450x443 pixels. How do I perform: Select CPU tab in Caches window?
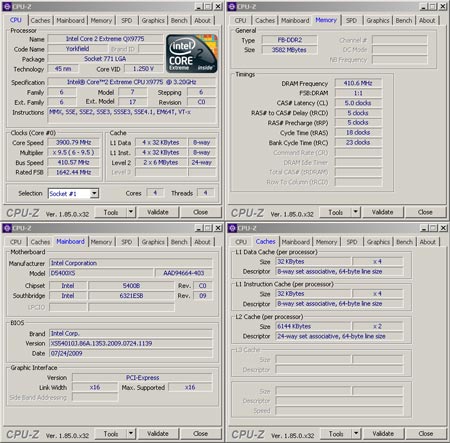(241, 242)
